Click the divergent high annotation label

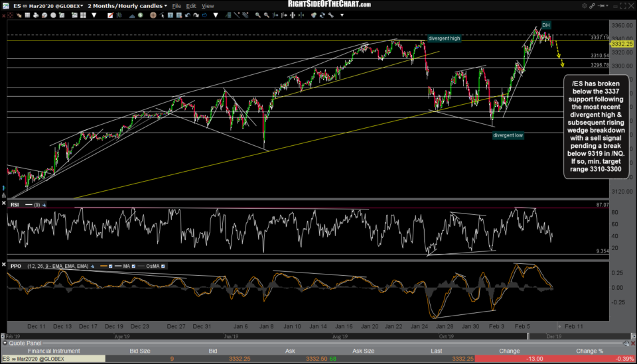pyautogui.click(x=444, y=38)
